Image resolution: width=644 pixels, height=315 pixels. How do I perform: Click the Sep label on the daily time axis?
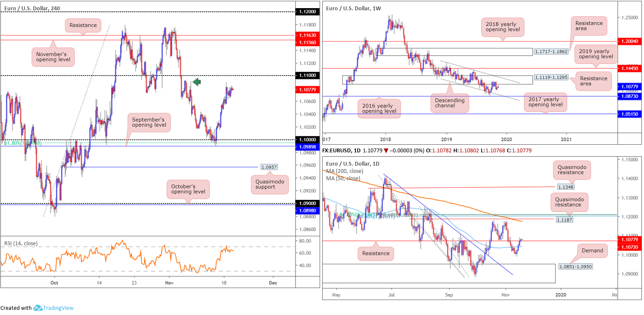click(x=449, y=294)
